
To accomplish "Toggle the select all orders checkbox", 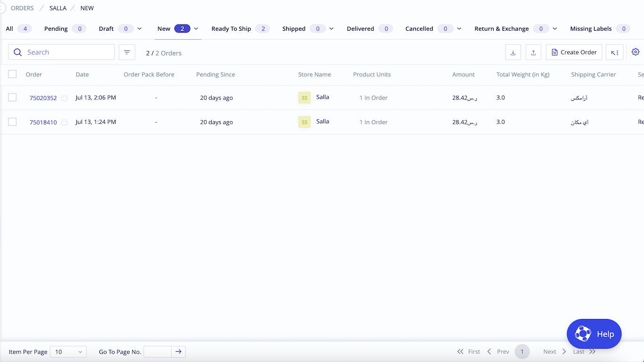I will point(12,74).
